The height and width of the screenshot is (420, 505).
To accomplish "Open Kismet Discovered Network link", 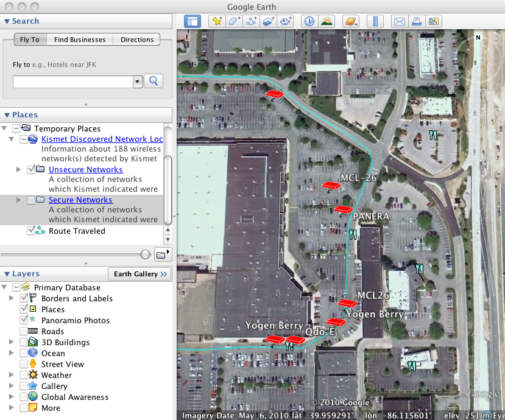I will pos(102,139).
